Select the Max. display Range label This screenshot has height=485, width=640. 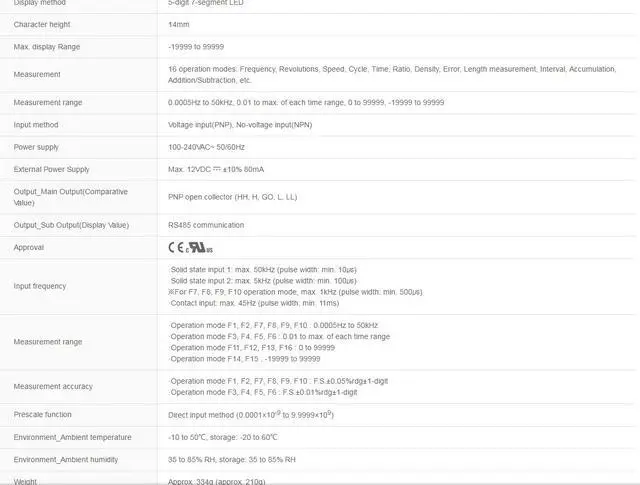tap(47, 47)
